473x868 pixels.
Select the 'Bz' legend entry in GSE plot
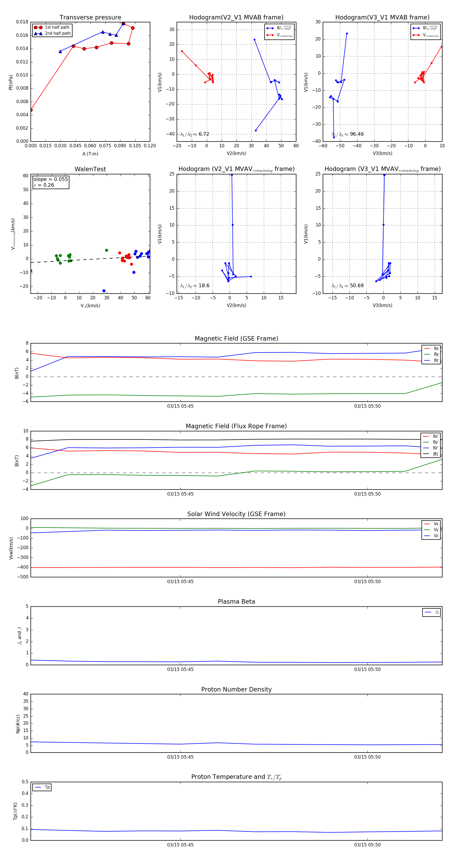click(x=431, y=360)
